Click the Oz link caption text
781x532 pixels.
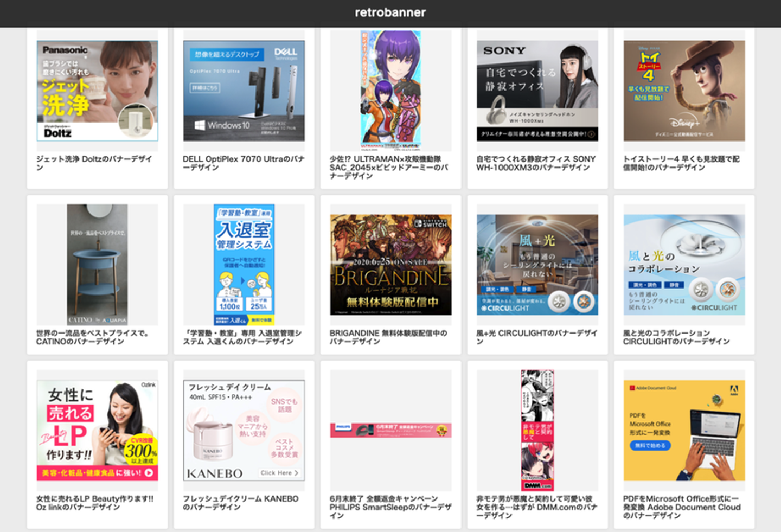tap(95, 503)
